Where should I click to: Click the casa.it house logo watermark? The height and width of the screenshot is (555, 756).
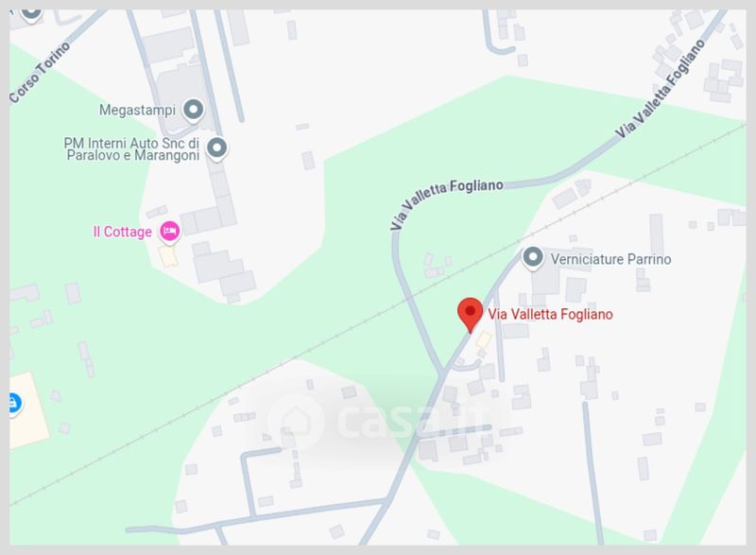[294, 422]
